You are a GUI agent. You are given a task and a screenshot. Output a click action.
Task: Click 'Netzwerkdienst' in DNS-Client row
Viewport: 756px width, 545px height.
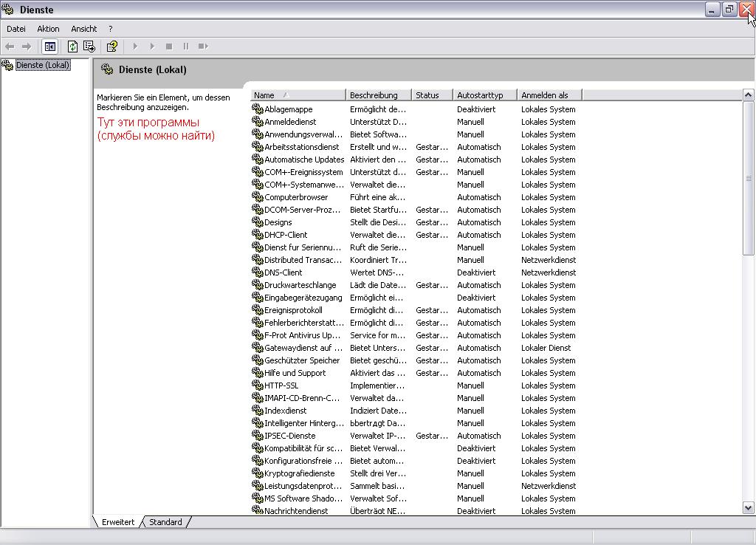pos(549,272)
